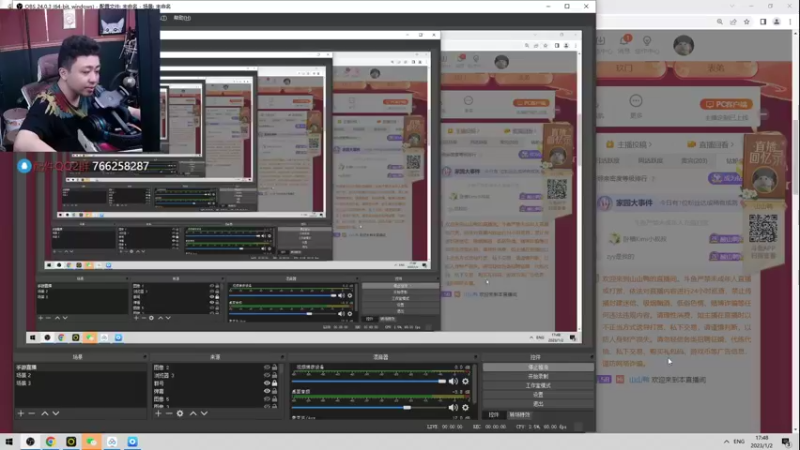Image resolution: width=800 pixels, height=450 pixels.
Task: Toggle visibility of source 浏览器 3
Action: 267,375
